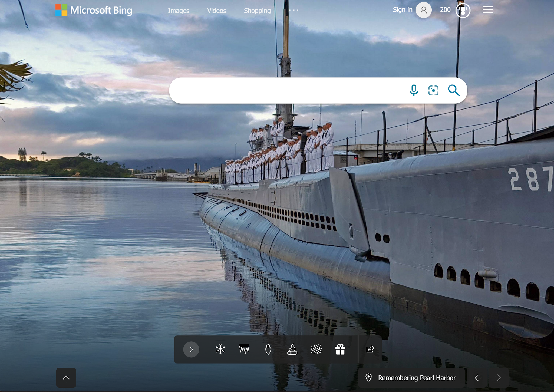Expand bottom feed with up chevron
This screenshot has height=392, width=554.
pyautogui.click(x=66, y=378)
